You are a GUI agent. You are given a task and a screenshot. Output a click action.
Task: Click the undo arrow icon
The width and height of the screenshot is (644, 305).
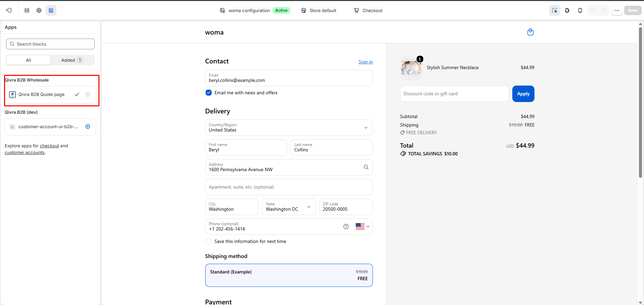pos(593,10)
